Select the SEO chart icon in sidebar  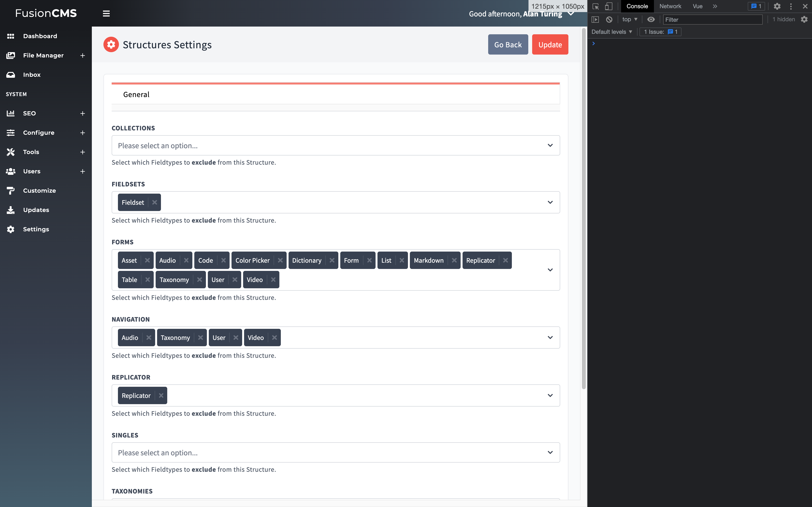11,113
